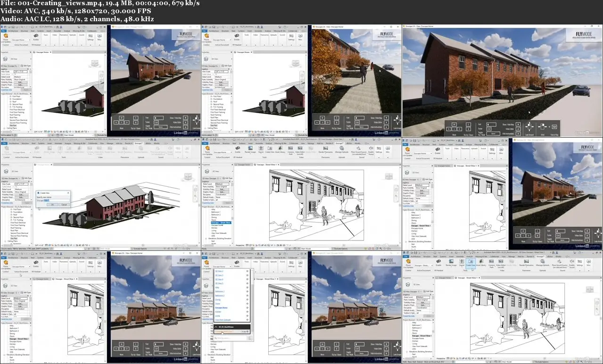
Task: Open Main Model workset dropdown in Ready-status frame
Action: (316, 248)
